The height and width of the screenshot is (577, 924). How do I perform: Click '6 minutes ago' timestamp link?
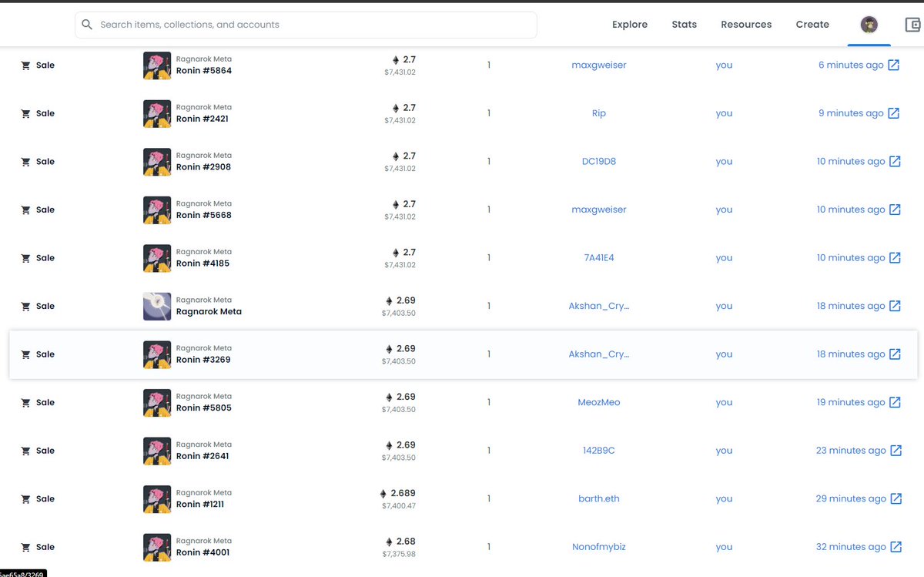click(851, 65)
